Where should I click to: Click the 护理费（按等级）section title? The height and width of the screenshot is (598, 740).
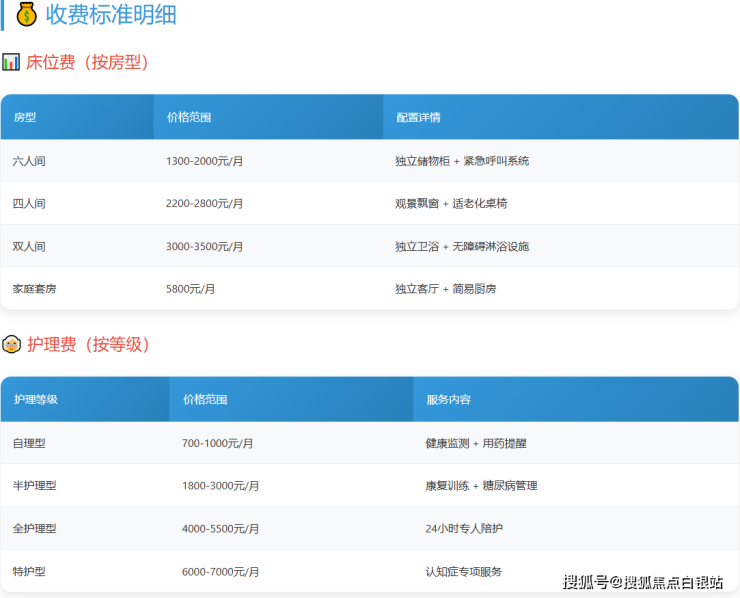point(89,345)
